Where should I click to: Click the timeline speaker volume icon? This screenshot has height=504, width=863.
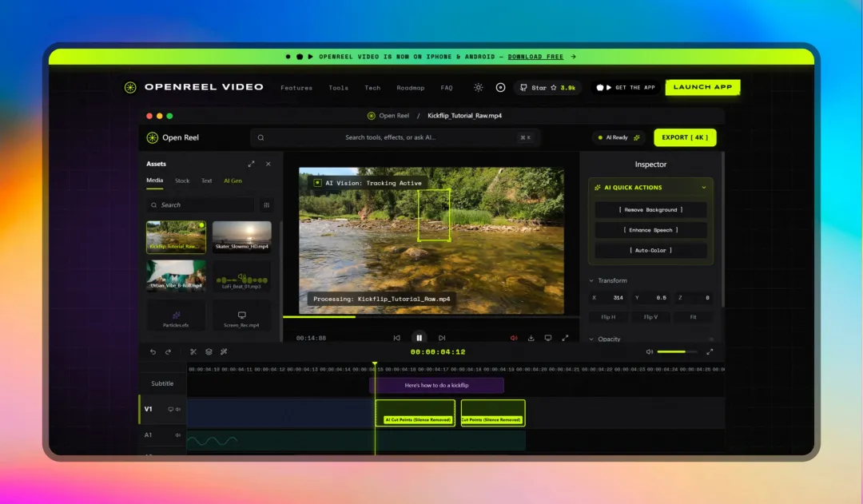650,351
